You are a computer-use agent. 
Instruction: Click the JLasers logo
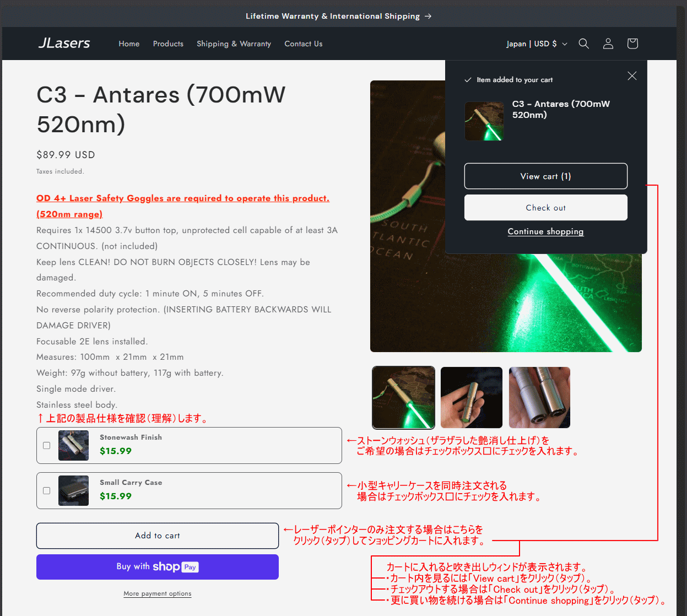pyautogui.click(x=64, y=44)
